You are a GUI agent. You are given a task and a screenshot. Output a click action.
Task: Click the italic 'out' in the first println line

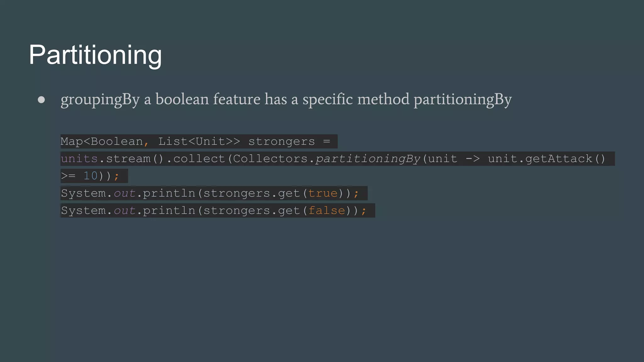coord(125,193)
